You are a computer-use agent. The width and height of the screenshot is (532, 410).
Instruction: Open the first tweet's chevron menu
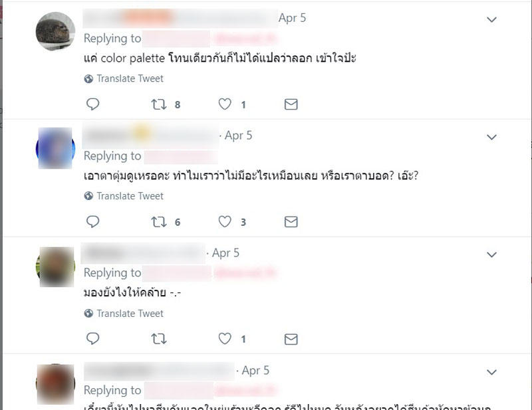pos(491,20)
